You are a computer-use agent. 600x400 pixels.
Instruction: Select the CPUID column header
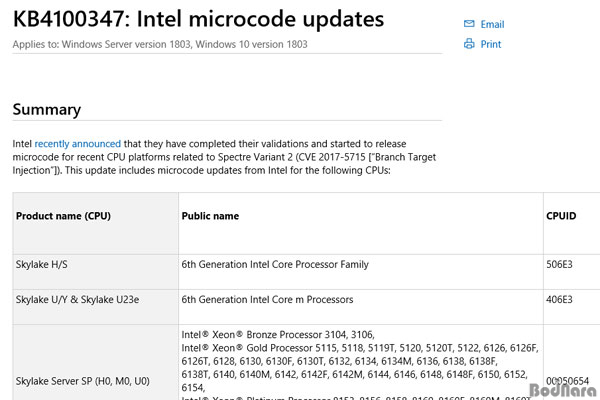click(561, 216)
